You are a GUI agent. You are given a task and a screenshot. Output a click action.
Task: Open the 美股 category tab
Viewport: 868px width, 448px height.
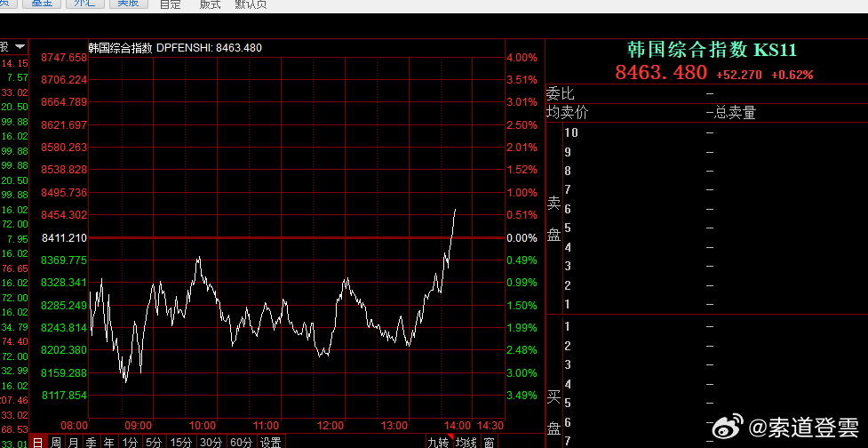pyautogui.click(x=129, y=4)
